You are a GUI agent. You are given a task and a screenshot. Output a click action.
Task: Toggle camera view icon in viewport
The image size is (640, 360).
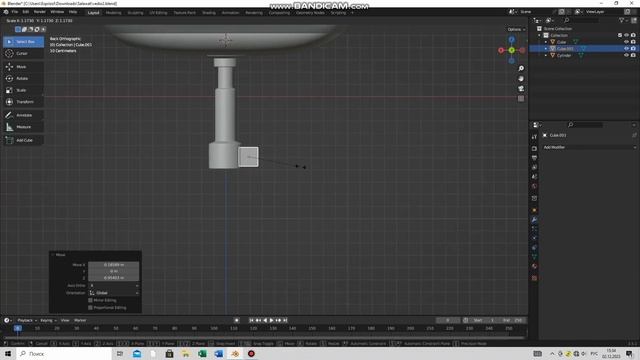tap(521, 89)
